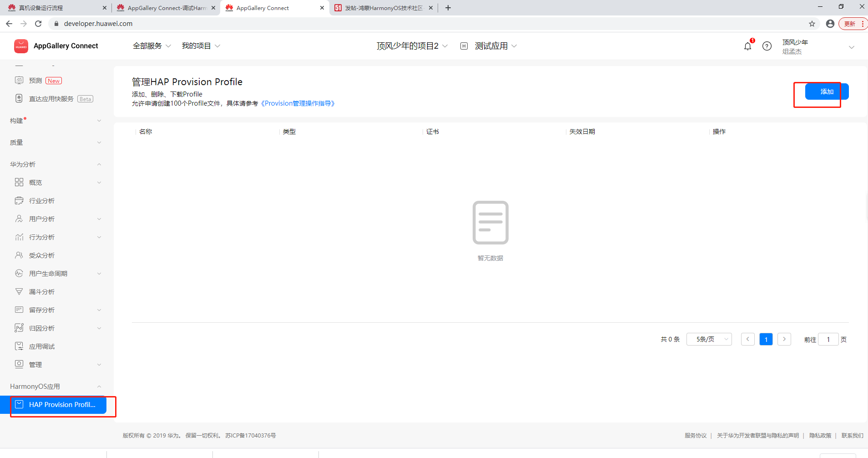Go to next page of results
Screen dimensions: 868x458
[784, 339]
